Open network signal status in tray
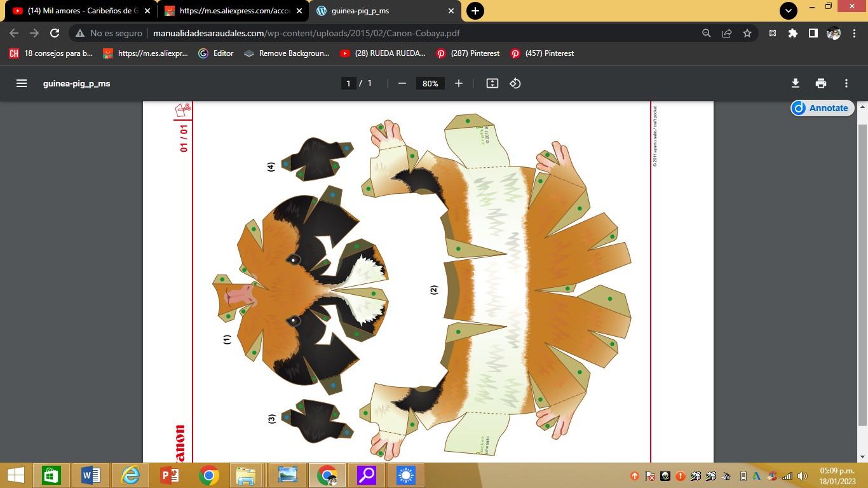 coord(787,476)
